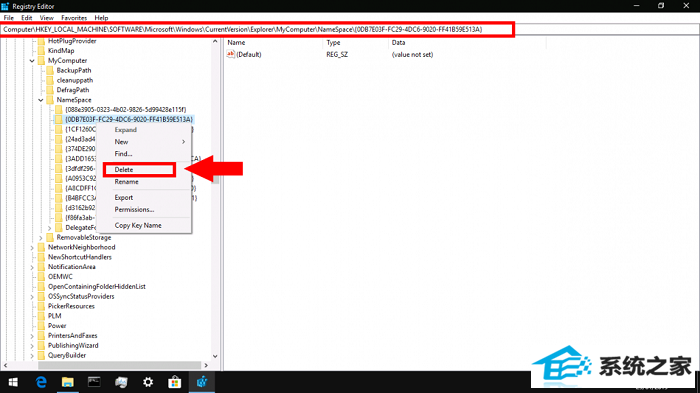Select the (Default) string value icon
The height and width of the screenshot is (393, 700).
[x=231, y=54]
